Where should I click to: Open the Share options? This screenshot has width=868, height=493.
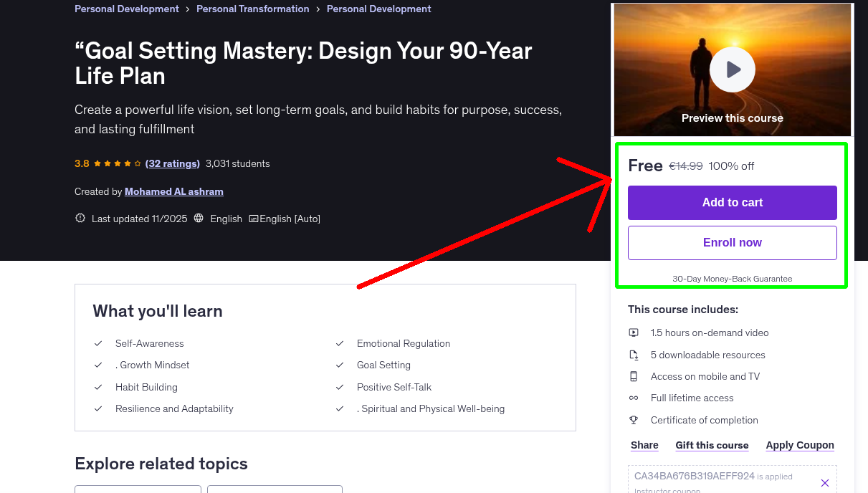pos(644,445)
